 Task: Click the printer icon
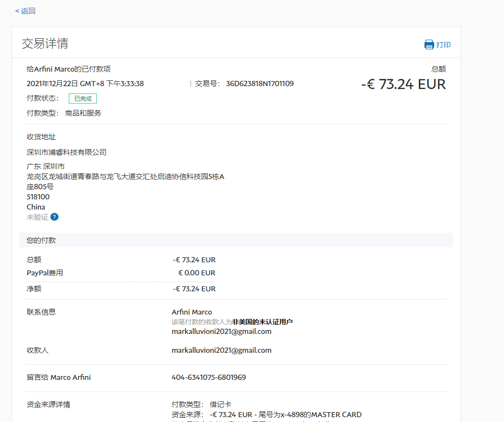[429, 45]
